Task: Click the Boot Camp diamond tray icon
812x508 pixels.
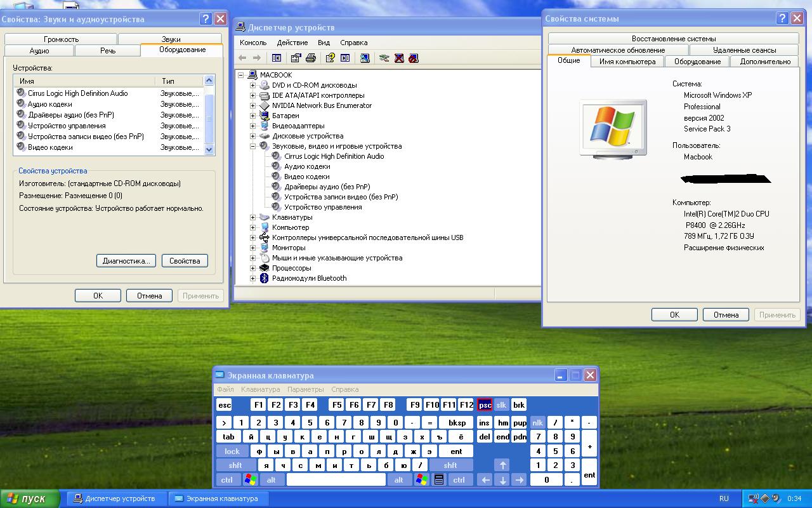Action: pyautogui.click(x=765, y=498)
